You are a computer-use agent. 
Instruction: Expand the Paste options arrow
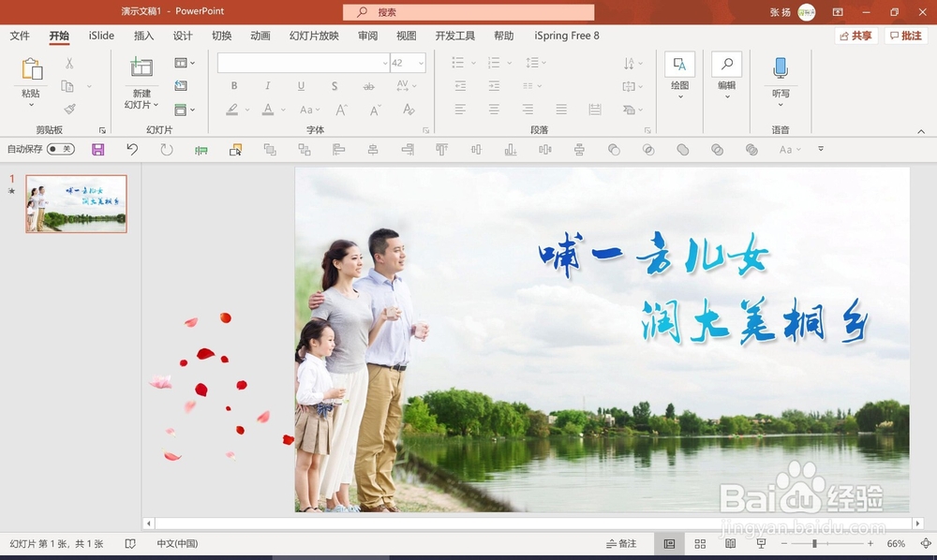pyautogui.click(x=31, y=105)
